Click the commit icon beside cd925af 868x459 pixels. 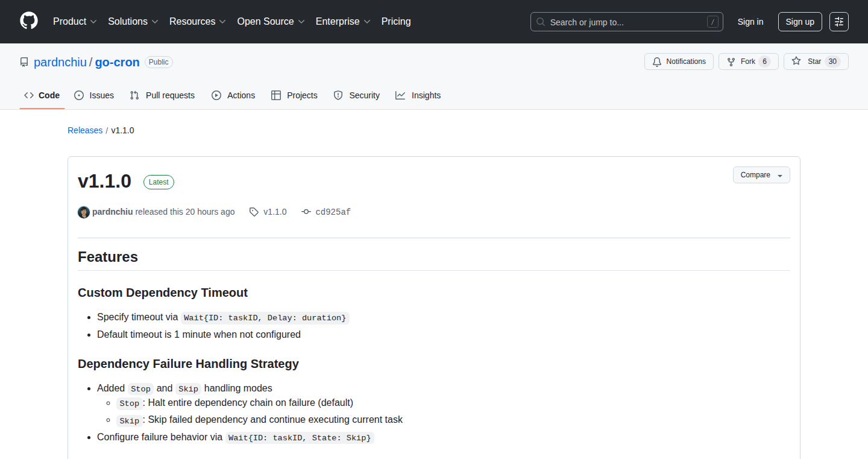click(306, 212)
